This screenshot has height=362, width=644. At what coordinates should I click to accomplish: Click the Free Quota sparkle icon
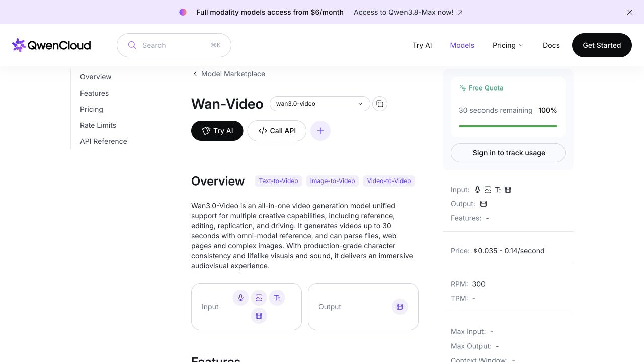[462, 88]
